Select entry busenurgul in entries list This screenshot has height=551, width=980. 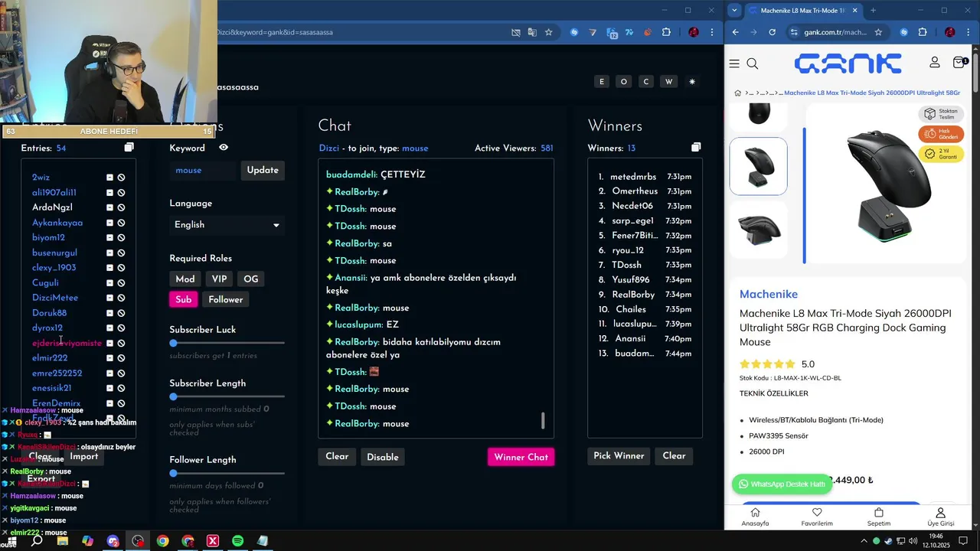tap(54, 253)
